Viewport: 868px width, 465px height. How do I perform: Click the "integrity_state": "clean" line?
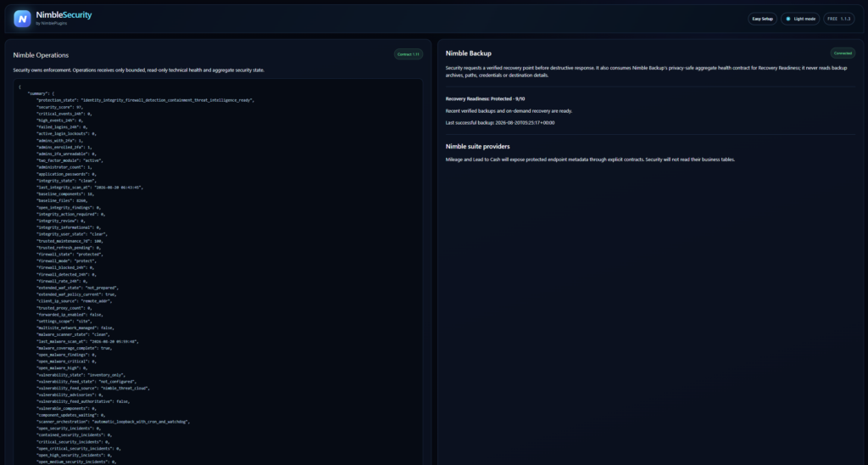pyautogui.click(x=66, y=181)
